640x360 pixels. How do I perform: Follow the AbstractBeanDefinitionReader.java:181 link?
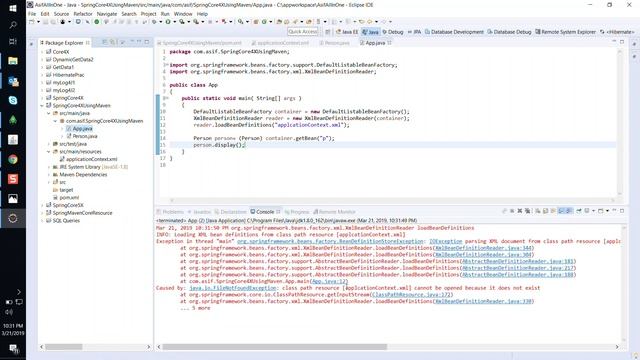tap(518, 261)
